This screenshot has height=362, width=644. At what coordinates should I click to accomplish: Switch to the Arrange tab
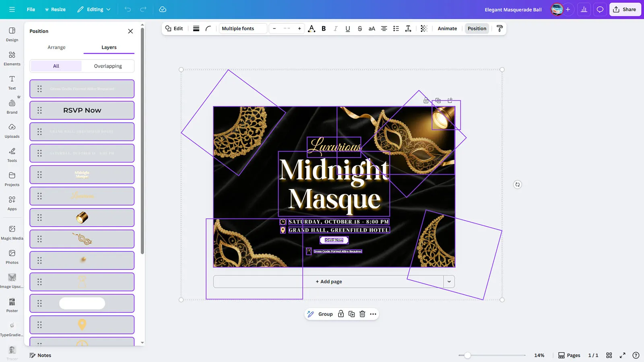pyautogui.click(x=56, y=47)
